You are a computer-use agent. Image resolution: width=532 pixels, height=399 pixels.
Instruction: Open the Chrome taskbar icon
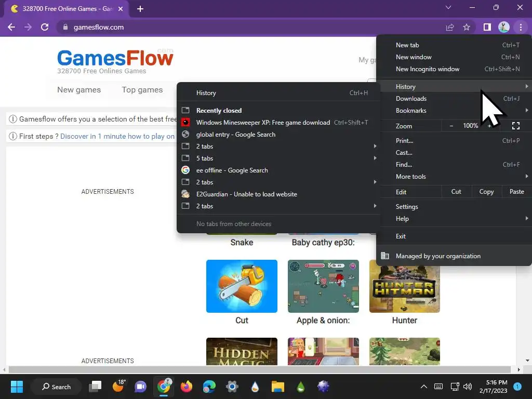click(164, 387)
